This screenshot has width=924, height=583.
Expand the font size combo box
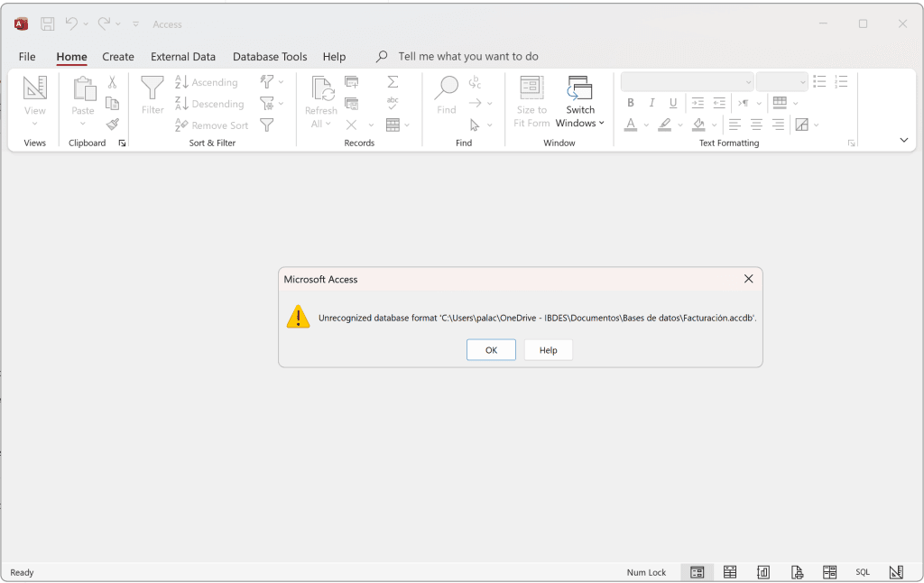802,82
